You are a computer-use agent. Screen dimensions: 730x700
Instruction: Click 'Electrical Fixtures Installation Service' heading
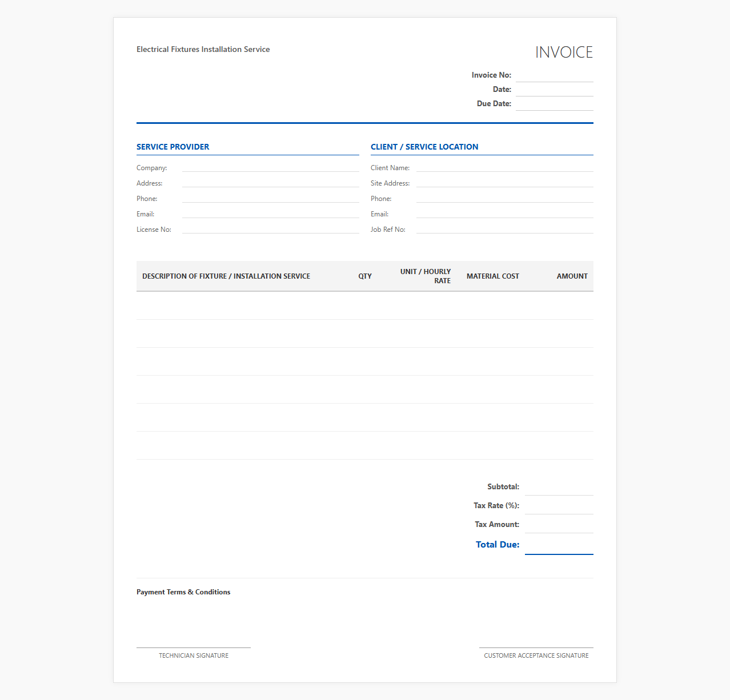click(203, 50)
